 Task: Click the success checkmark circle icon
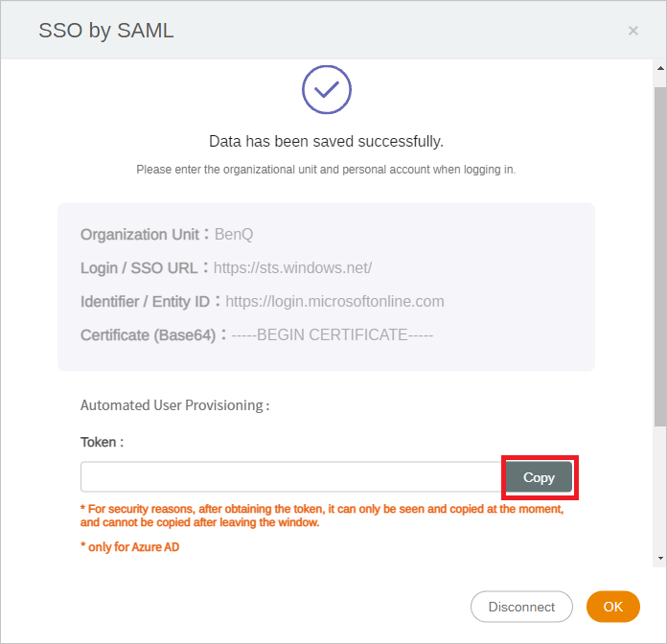326,89
